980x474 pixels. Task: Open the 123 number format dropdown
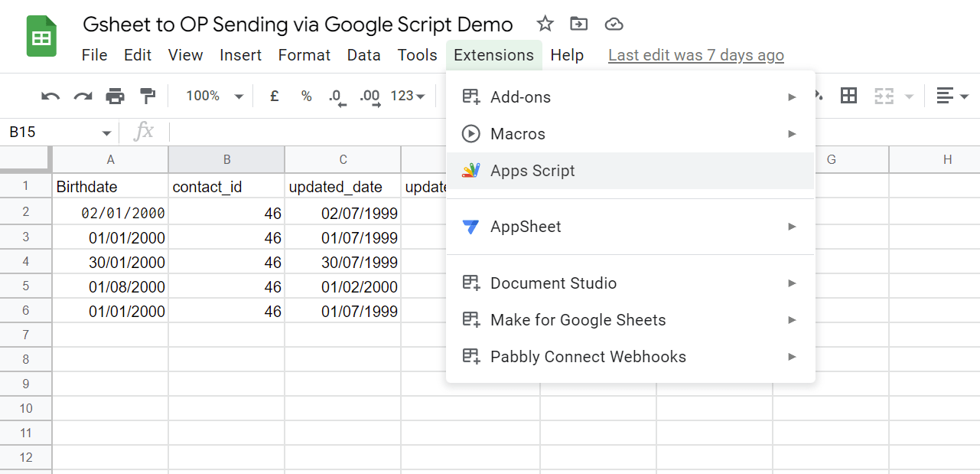click(x=407, y=96)
